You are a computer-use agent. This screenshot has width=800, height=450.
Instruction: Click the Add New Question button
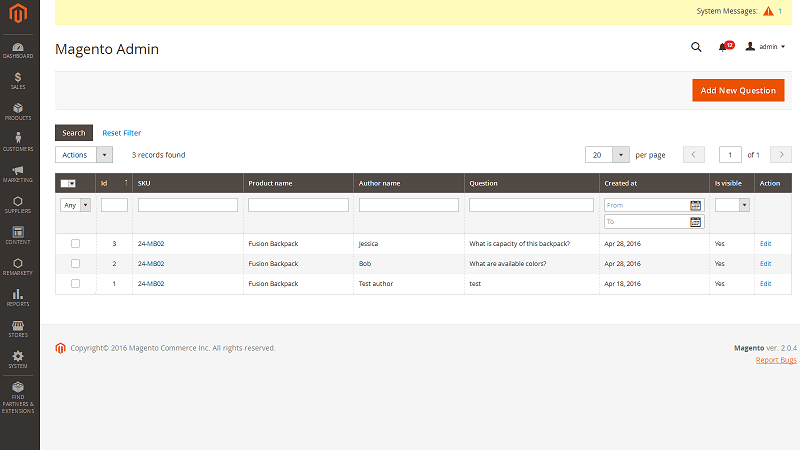[x=738, y=90]
